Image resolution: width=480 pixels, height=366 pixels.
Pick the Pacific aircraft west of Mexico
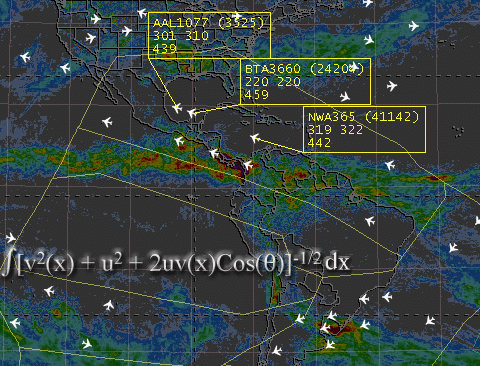(x=107, y=122)
